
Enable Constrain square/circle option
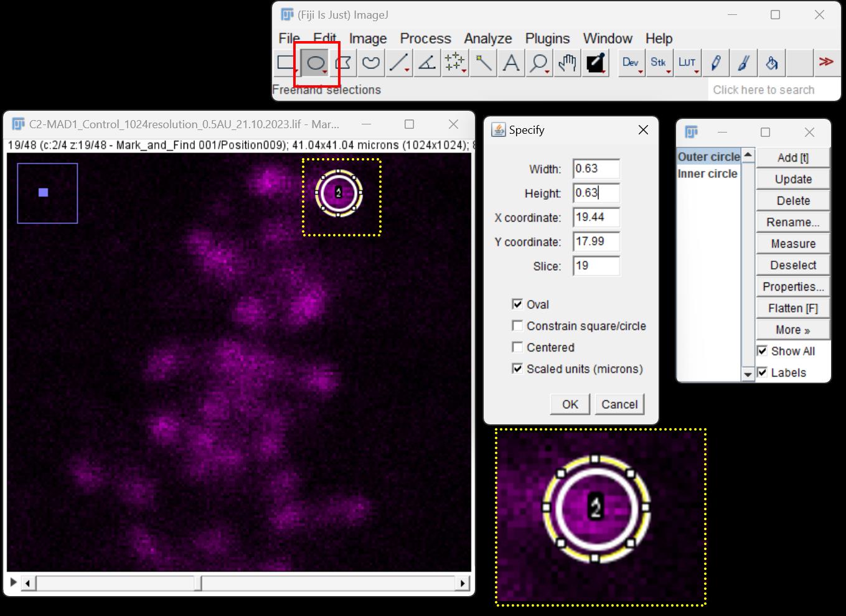click(x=517, y=326)
